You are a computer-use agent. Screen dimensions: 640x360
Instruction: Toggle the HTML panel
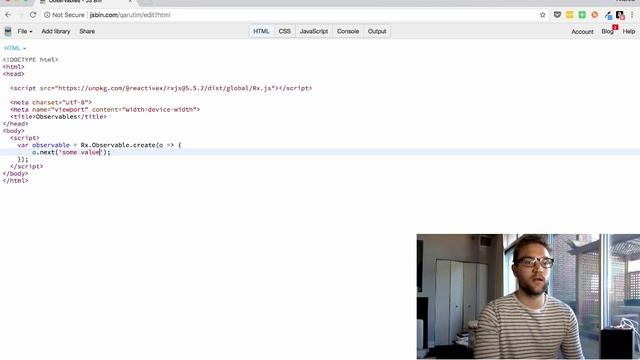click(261, 31)
